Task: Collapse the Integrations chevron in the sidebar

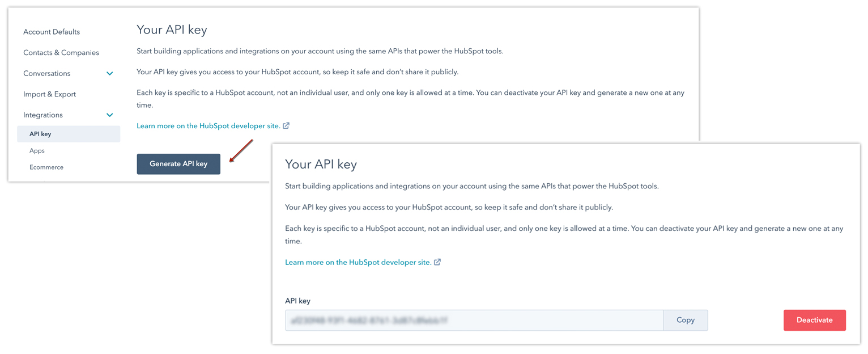Action: (x=110, y=115)
